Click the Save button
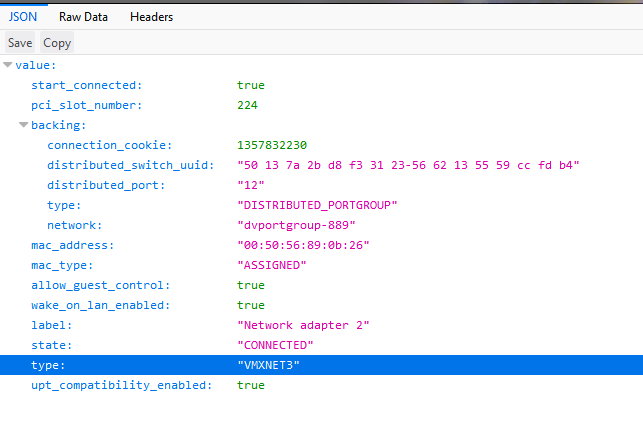Image resolution: width=643 pixels, height=426 pixels. click(x=20, y=43)
